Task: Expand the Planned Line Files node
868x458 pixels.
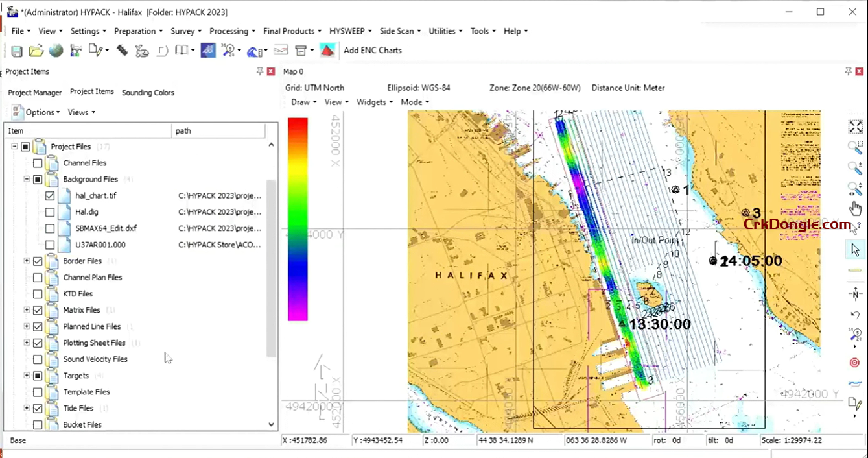Action: coord(27,326)
